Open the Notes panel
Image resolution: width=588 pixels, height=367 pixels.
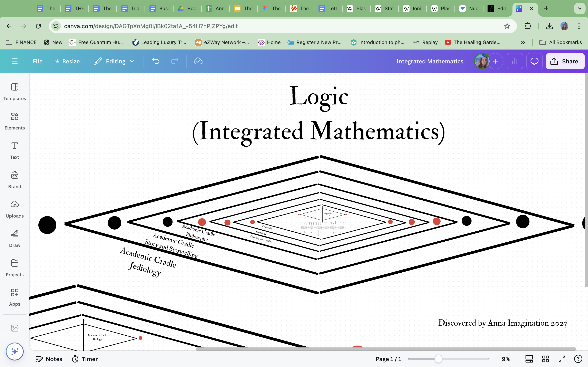tap(49, 359)
